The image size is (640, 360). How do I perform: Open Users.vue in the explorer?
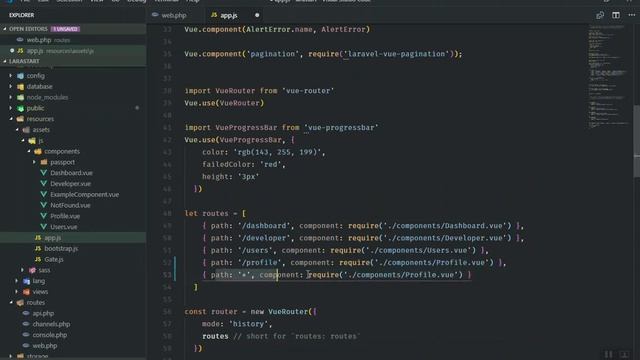63,227
